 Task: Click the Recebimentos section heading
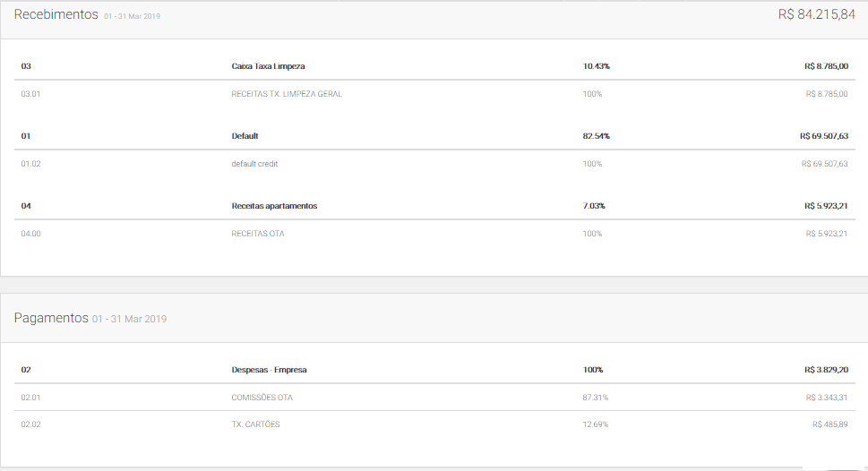56,15
